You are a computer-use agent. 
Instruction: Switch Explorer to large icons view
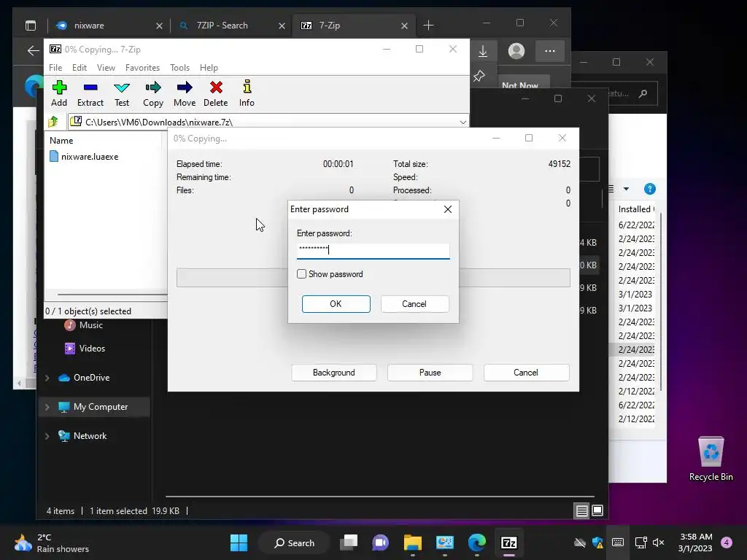point(597,511)
